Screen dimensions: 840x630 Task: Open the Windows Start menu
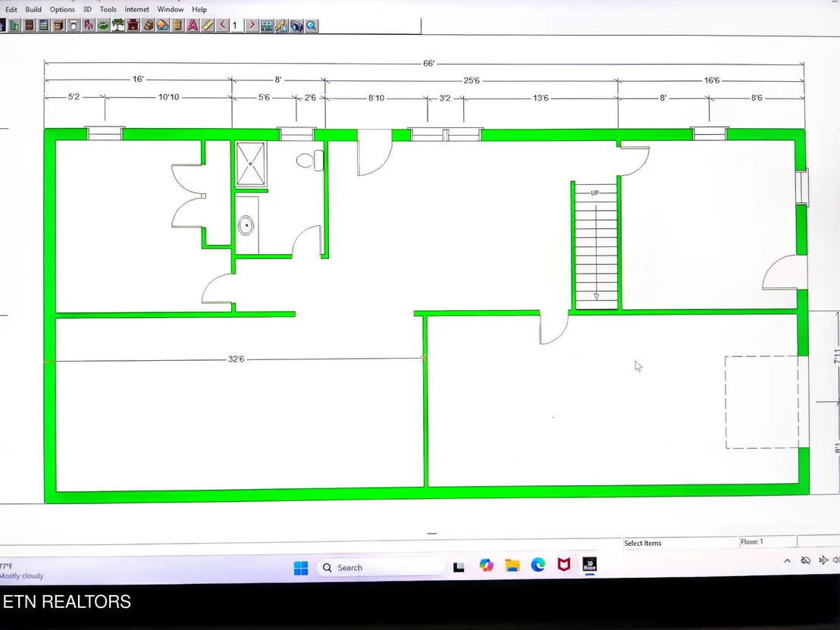(x=301, y=568)
